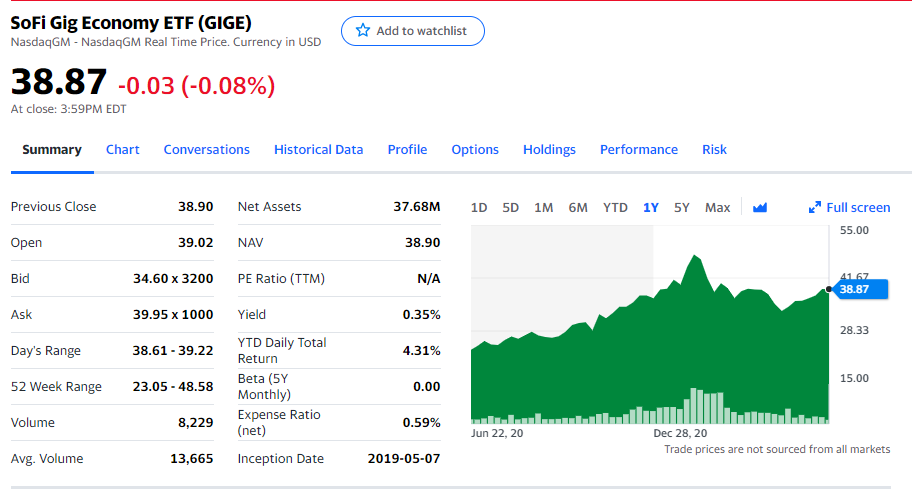Click the 55.00 y-axis label

point(854,230)
